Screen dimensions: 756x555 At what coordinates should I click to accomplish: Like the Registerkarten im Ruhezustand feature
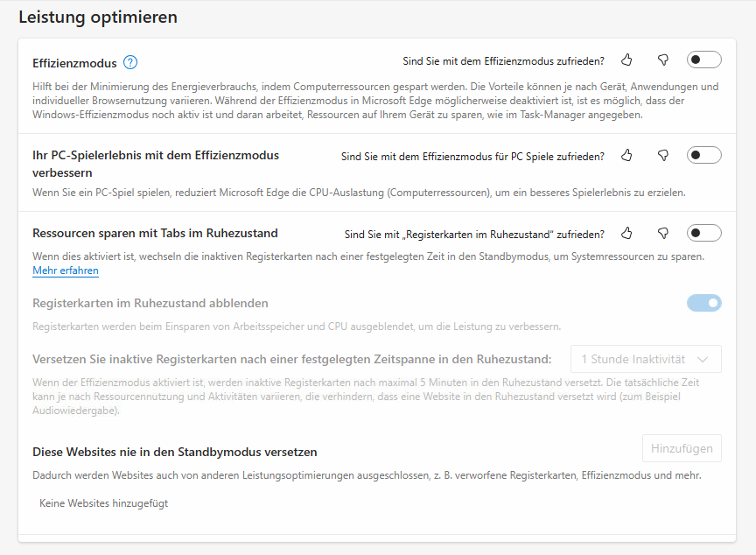[x=626, y=234]
